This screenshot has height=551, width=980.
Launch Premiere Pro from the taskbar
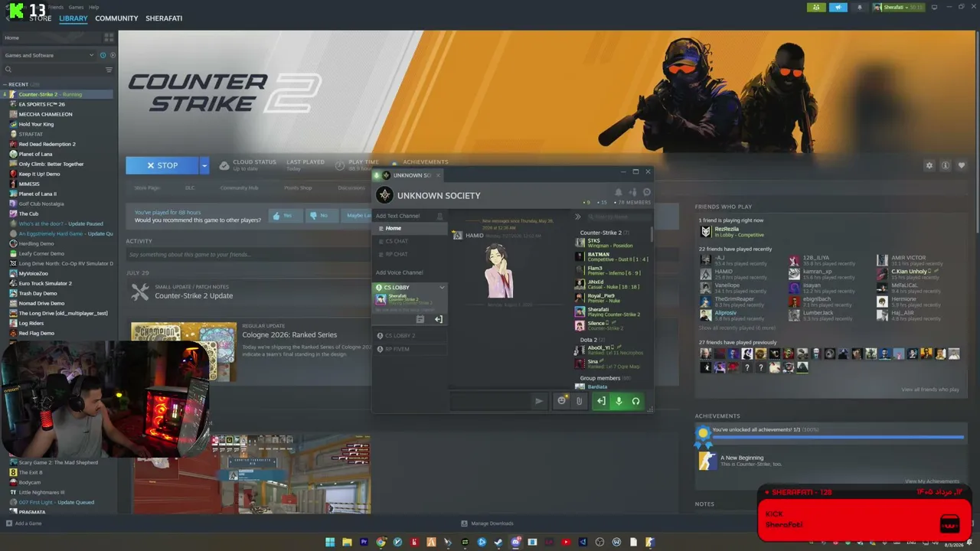pos(364,543)
